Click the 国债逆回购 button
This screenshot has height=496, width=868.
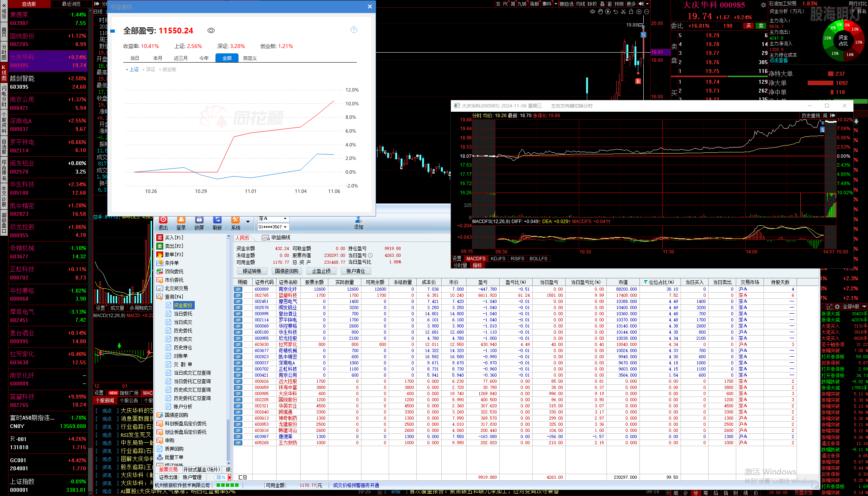(287, 271)
